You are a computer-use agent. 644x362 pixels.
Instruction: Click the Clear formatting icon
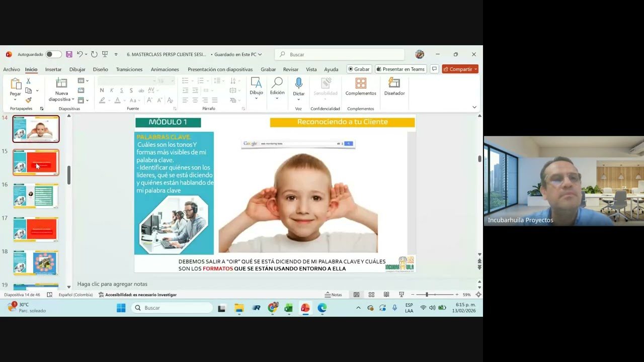click(170, 101)
